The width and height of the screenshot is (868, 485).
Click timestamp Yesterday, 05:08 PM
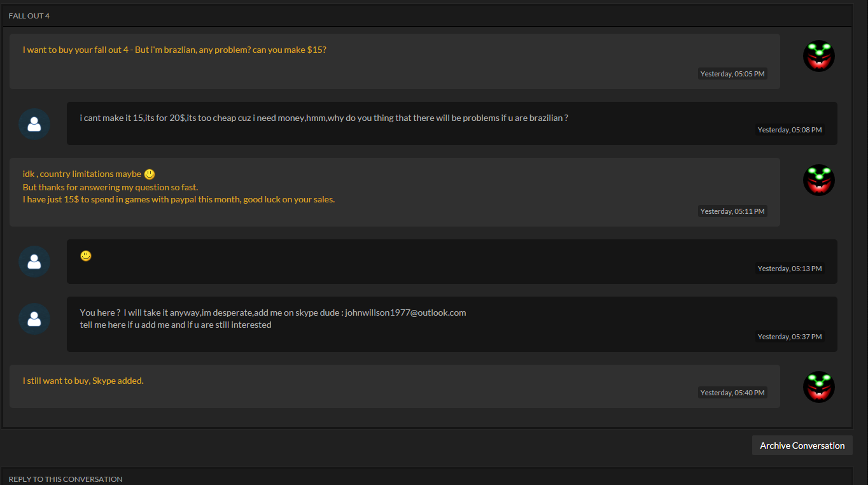click(790, 130)
